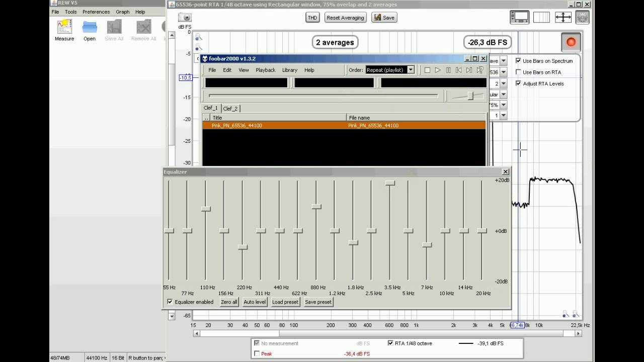
Task: Click the foobar2000 volume slider handle
Action: click(470, 96)
